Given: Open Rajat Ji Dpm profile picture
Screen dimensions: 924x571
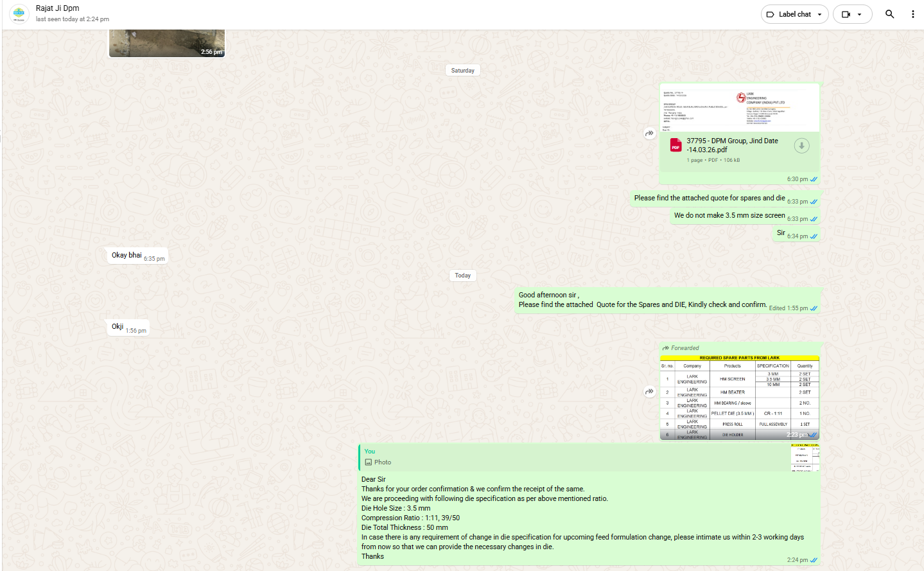Looking at the screenshot, I should pyautogui.click(x=19, y=13).
